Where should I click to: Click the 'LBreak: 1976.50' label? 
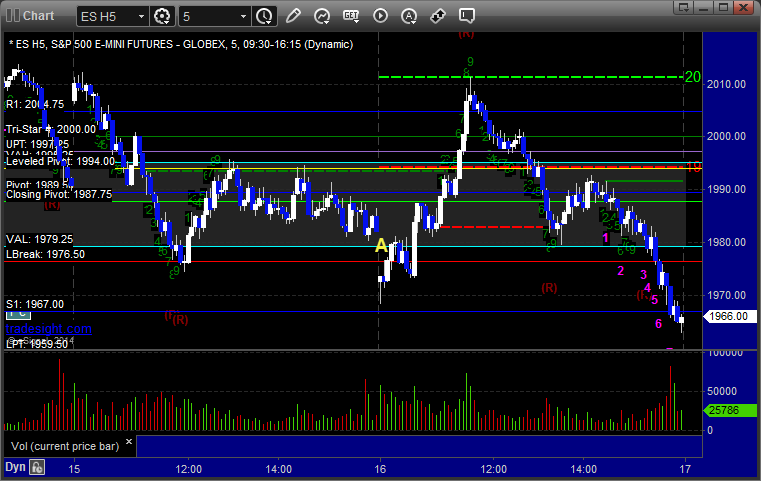tap(45, 254)
